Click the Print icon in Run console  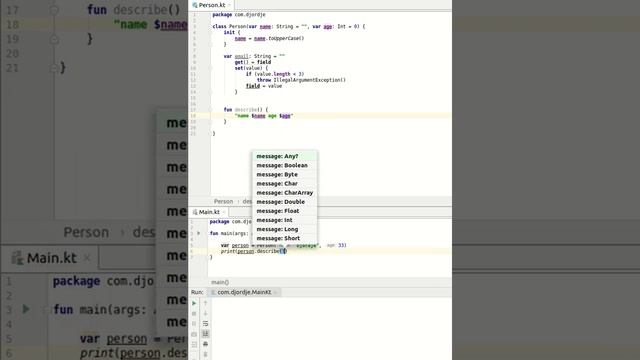pos(205,344)
